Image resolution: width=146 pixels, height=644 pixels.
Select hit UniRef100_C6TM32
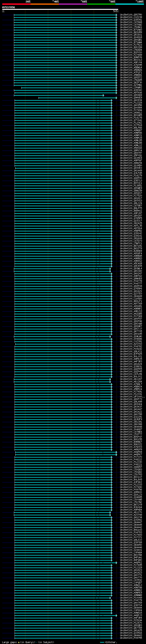(x=131, y=580)
